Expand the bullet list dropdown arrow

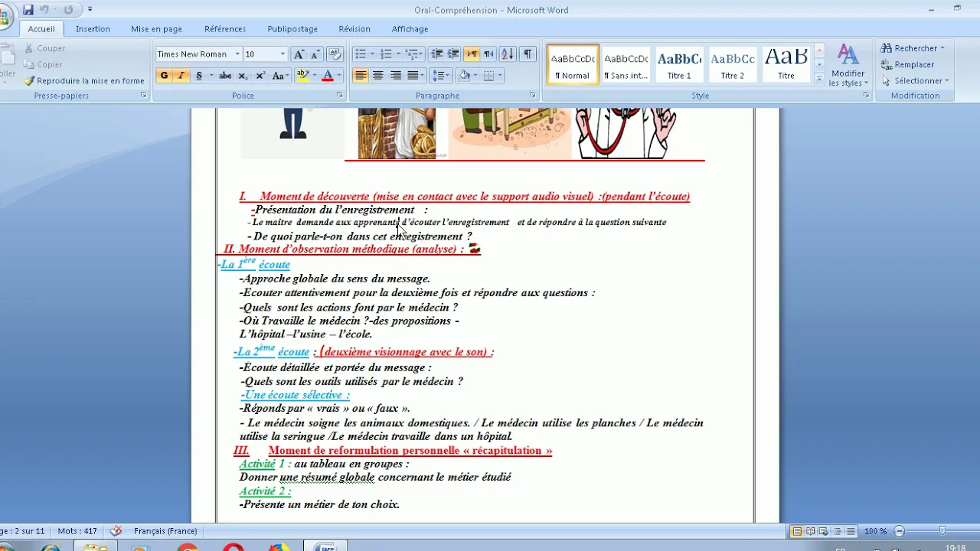372,54
